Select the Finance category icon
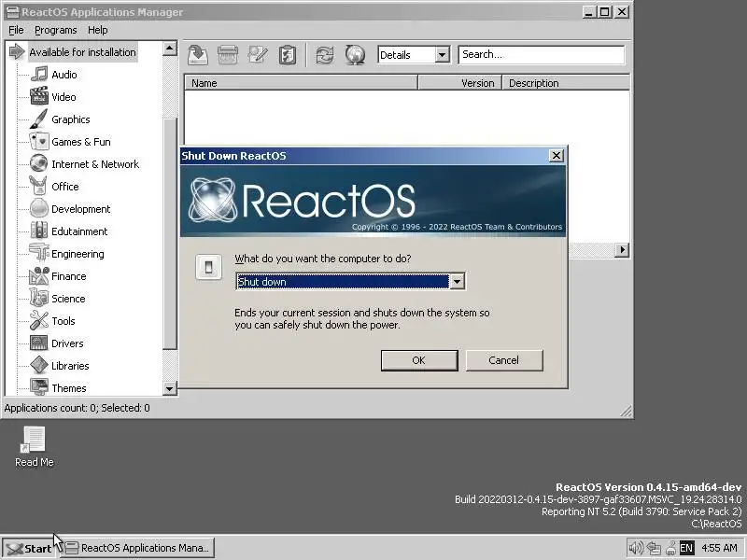 click(x=39, y=275)
